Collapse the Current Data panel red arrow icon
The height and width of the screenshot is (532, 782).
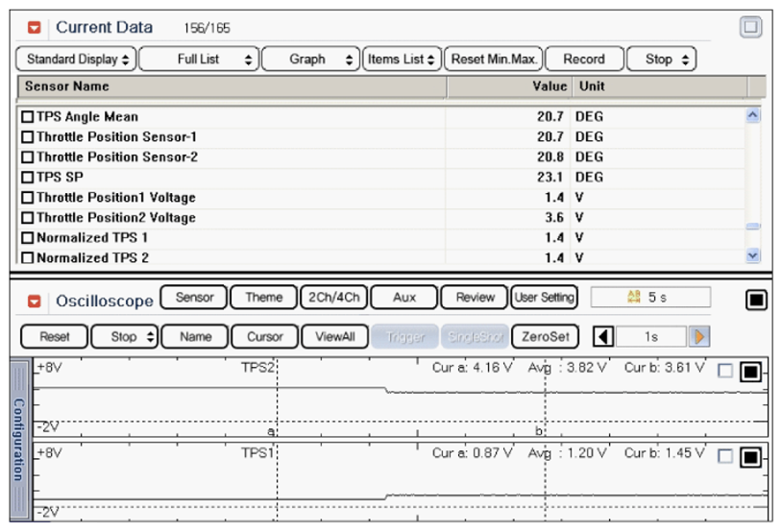pos(35,28)
